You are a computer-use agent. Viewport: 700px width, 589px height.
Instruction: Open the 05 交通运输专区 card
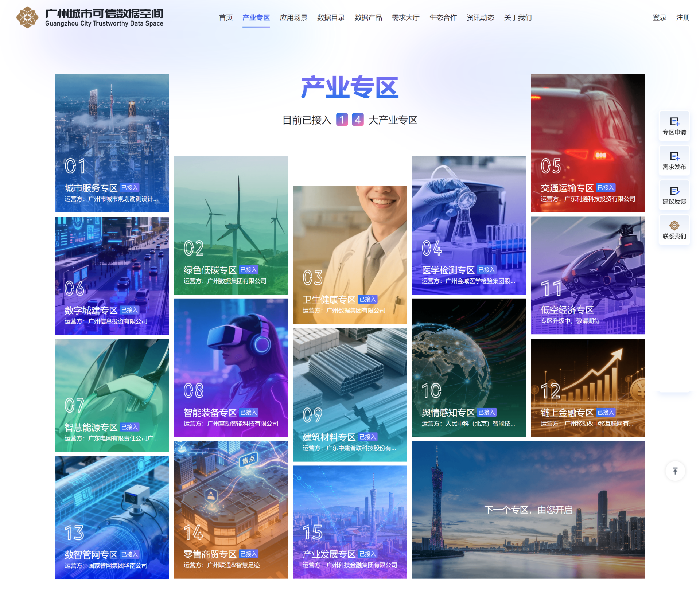click(588, 143)
